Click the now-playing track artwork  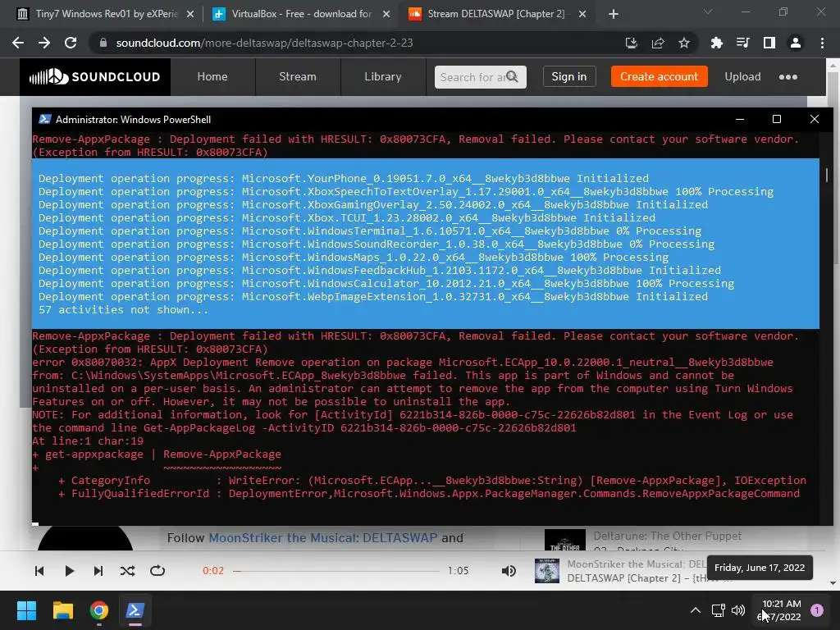coord(547,571)
